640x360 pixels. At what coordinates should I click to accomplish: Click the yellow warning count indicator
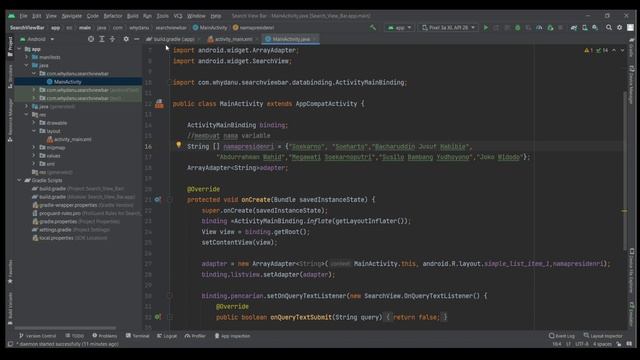(x=589, y=50)
